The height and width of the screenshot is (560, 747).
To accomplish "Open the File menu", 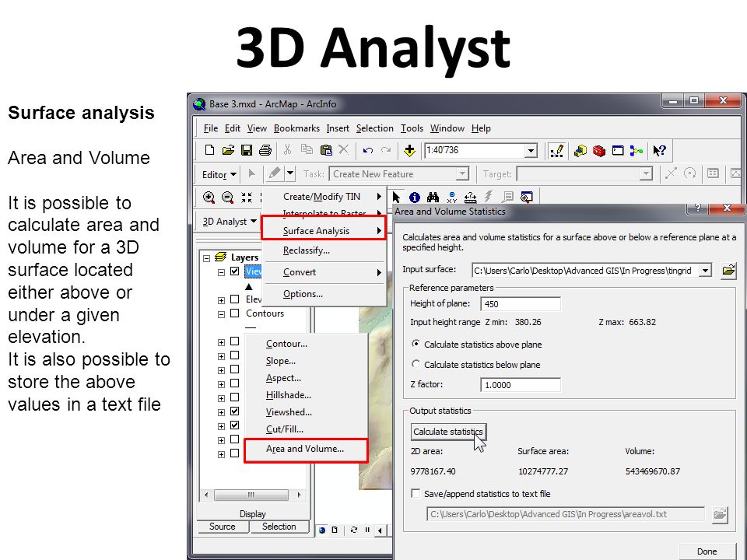I will 210,128.
